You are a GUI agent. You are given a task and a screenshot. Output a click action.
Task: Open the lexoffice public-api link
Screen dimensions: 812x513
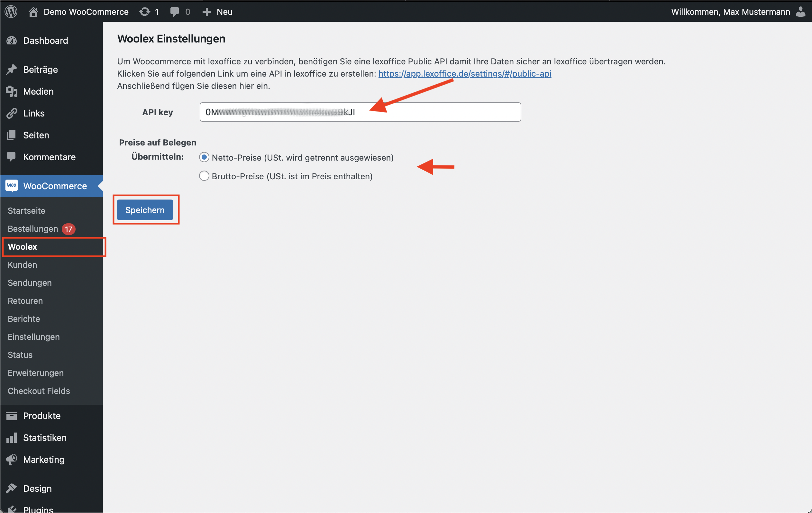click(x=465, y=74)
